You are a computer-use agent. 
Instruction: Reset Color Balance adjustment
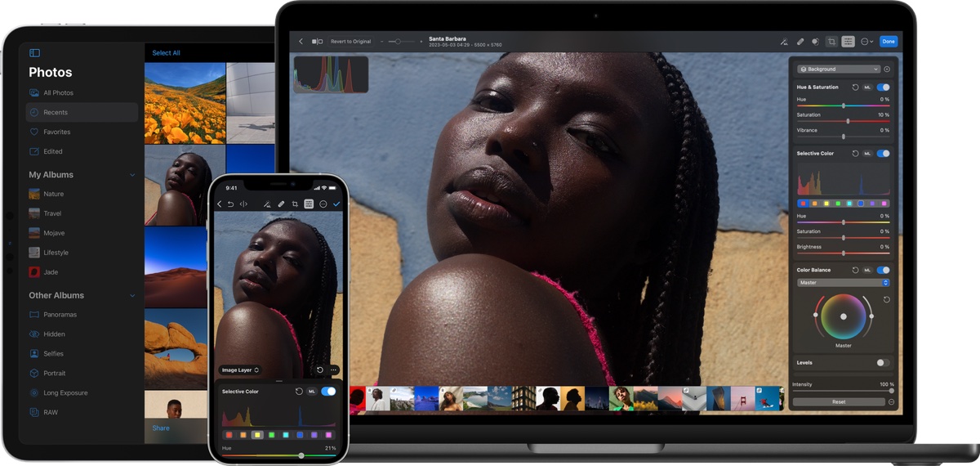pos(855,270)
